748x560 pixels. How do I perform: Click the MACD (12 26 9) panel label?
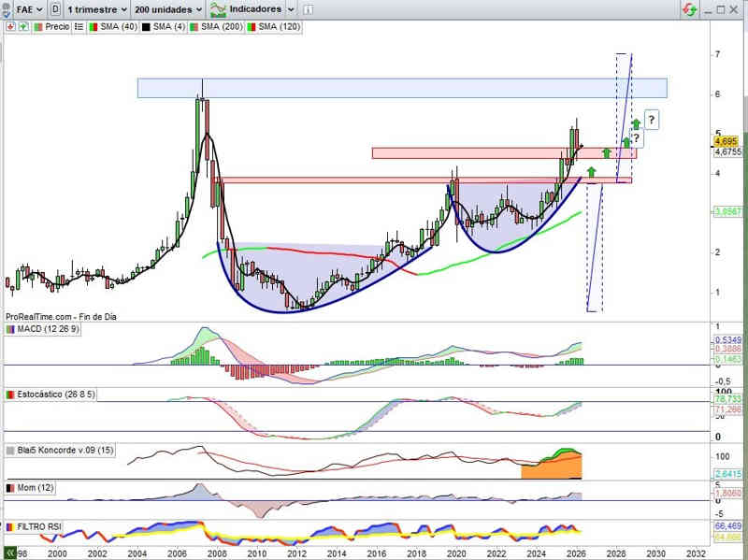[x=58, y=328]
